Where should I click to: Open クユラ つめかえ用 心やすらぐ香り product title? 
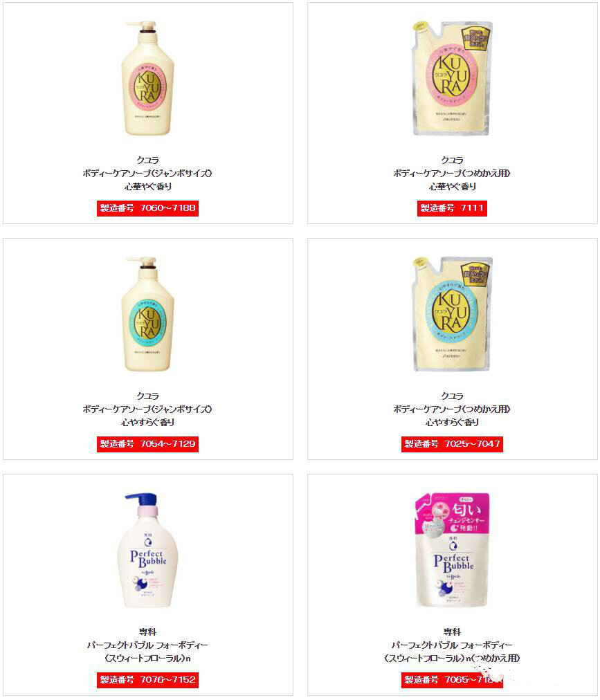[452, 409]
